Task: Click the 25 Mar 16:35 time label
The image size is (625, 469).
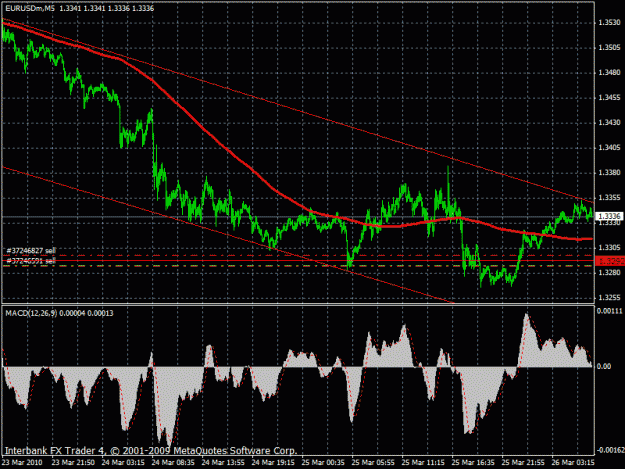Action: point(473,463)
